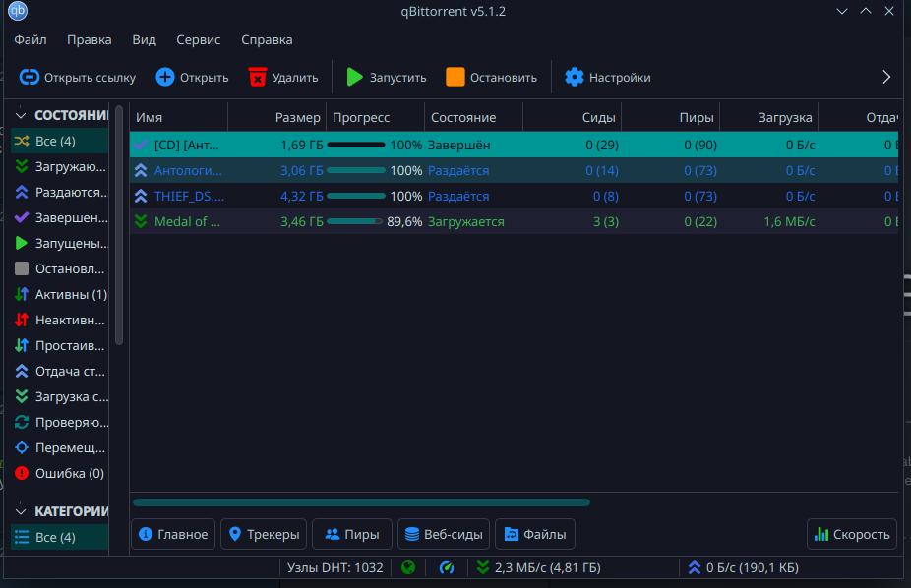
Task: Toggle alternative speed limits gauge icon
Action: pyautogui.click(x=447, y=567)
